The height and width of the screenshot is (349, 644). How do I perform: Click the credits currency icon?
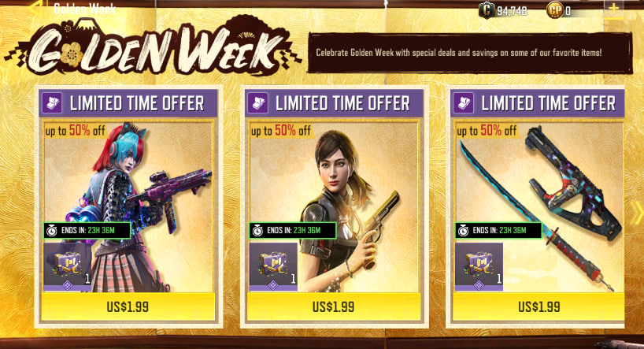(x=487, y=10)
